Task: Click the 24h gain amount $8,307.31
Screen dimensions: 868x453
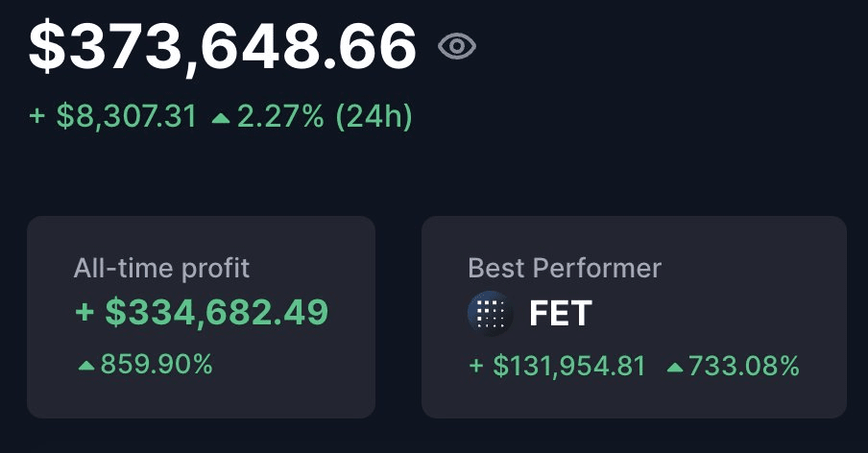Action: click(126, 117)
